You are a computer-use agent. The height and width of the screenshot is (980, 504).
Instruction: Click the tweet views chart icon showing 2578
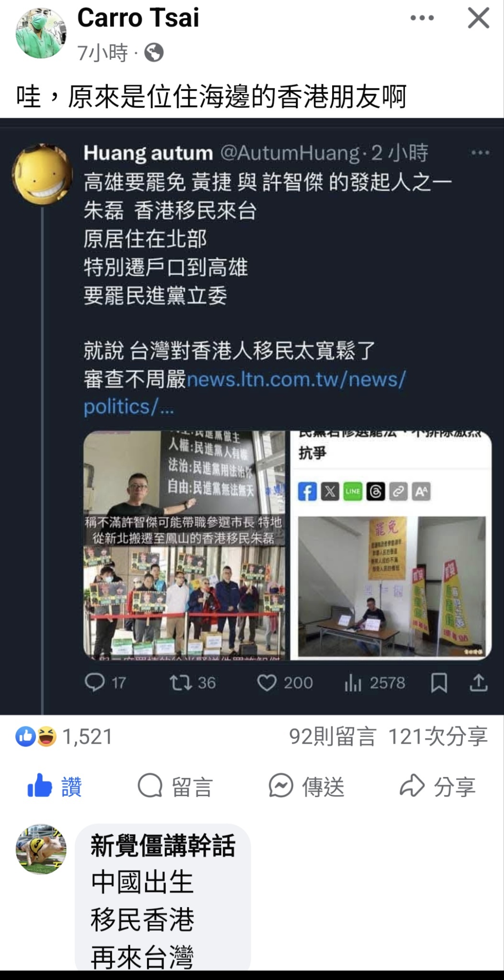click(353, 683)
